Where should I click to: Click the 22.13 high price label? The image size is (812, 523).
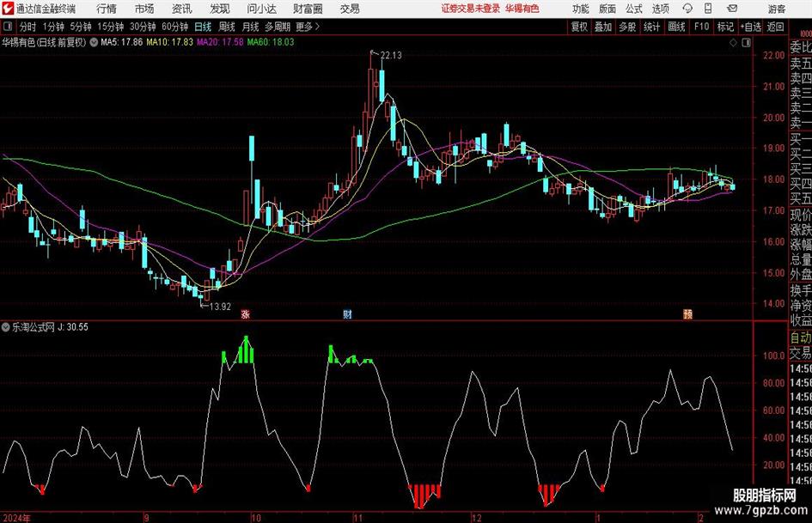[x=391, y=55]
